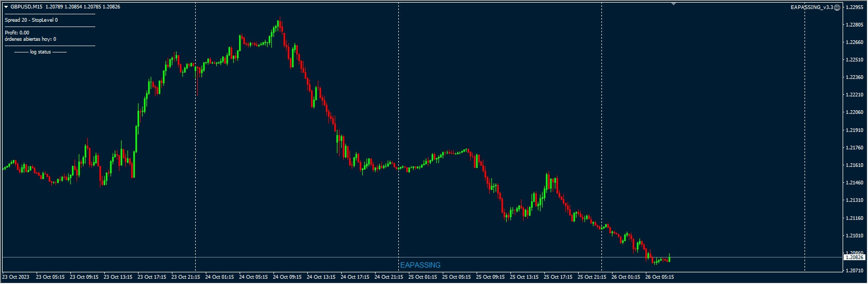Click the '23 Oct 2023' date label
The image size is (868, 284).
click(x=15, y=277)
